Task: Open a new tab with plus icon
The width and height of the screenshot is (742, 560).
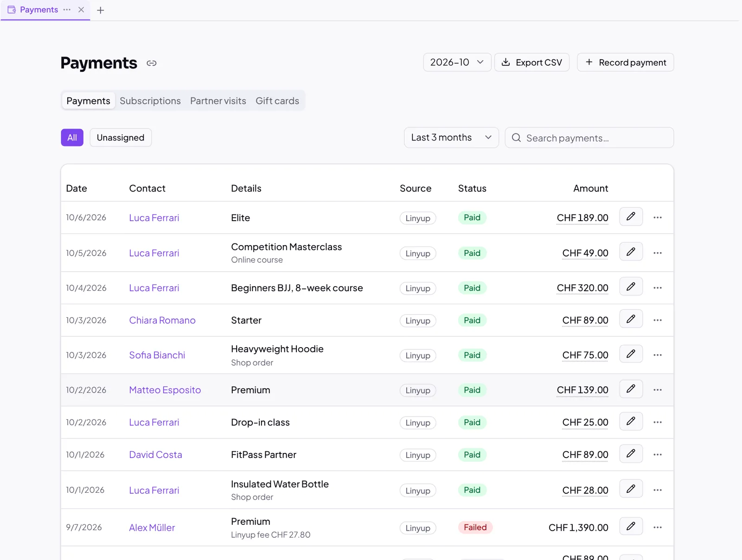Action: tap(100, 10)
